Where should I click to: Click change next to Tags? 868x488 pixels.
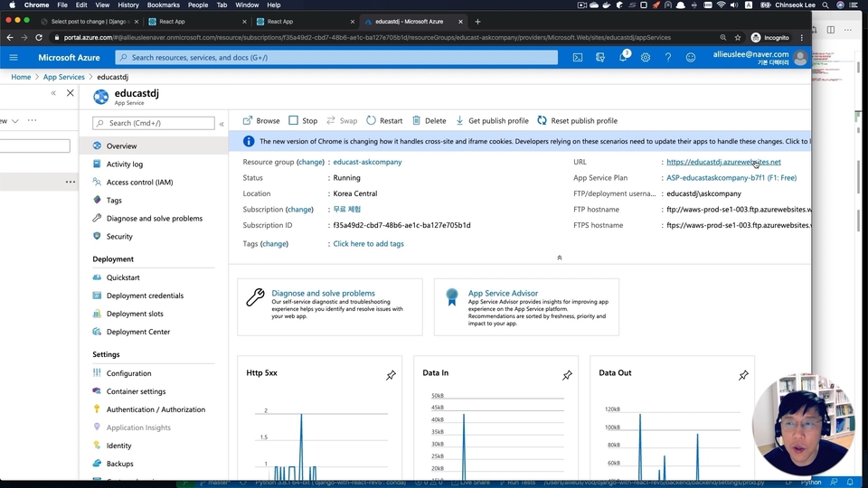pos(275,243)
